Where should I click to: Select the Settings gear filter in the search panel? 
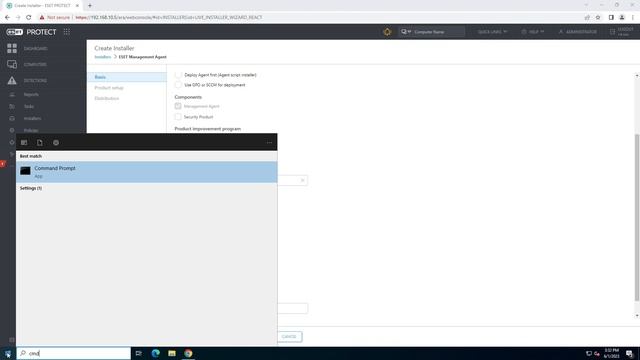pyautogui.click(x=56, y=142)
